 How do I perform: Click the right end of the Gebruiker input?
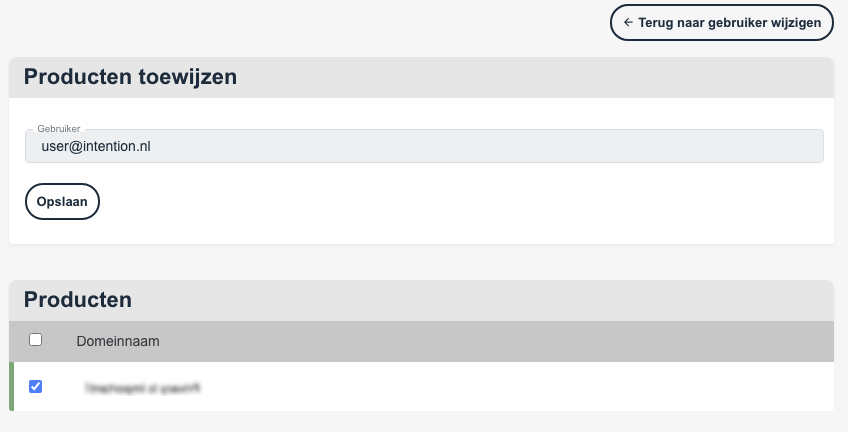800,146
